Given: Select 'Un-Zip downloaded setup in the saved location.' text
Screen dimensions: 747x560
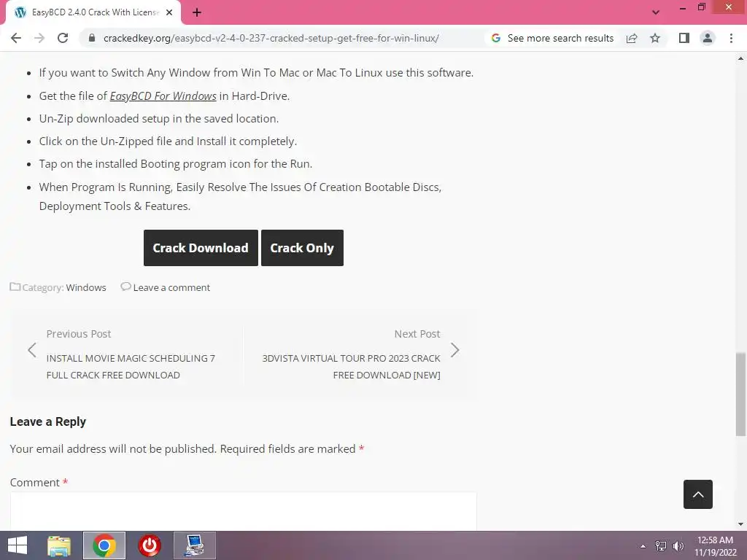Looking at the screenshot, I should pyautogui.click(x=158, y=119).
